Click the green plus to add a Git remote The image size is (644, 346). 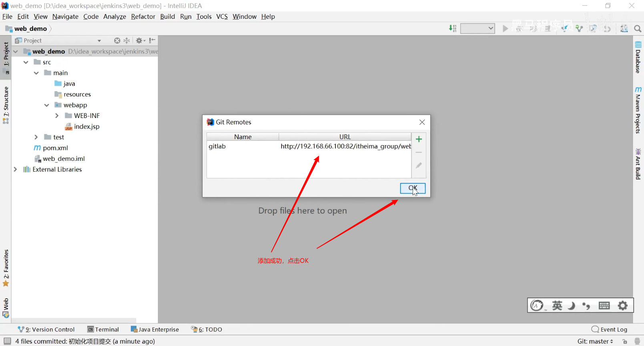(419, 139)
